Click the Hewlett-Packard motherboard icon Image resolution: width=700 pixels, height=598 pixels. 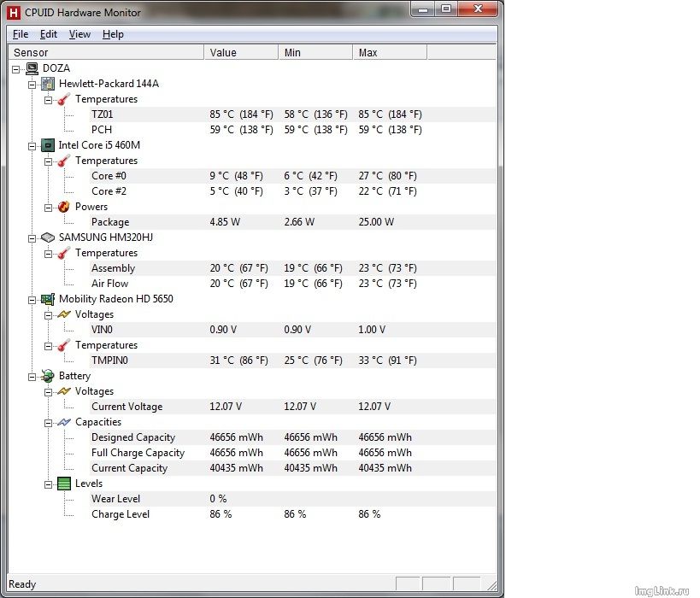click(48, 84)
